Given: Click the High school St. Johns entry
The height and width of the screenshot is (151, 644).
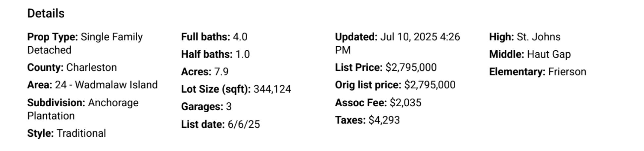Looking at the screenshot, I should (525, 37).
